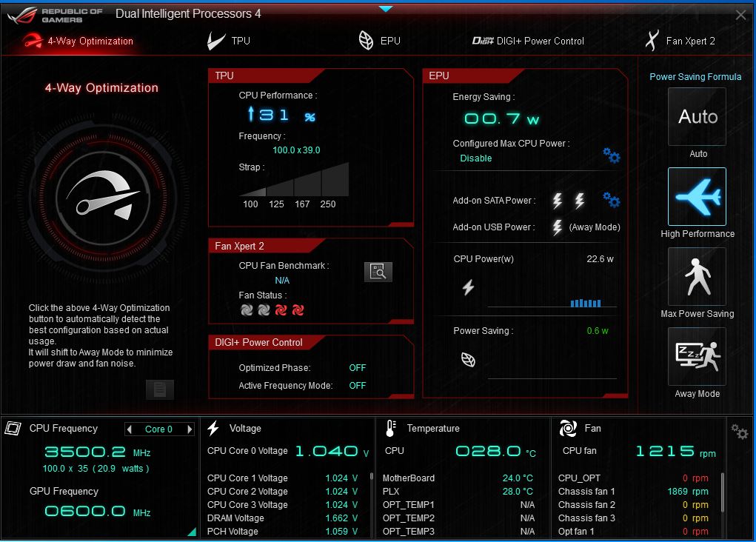Open the optimization report document icon
This screenshot has height=542, width=756.
click(160, 389)
